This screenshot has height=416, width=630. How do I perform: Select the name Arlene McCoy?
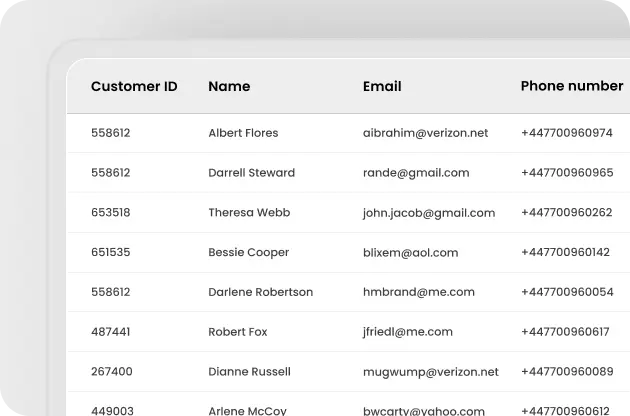248,411
